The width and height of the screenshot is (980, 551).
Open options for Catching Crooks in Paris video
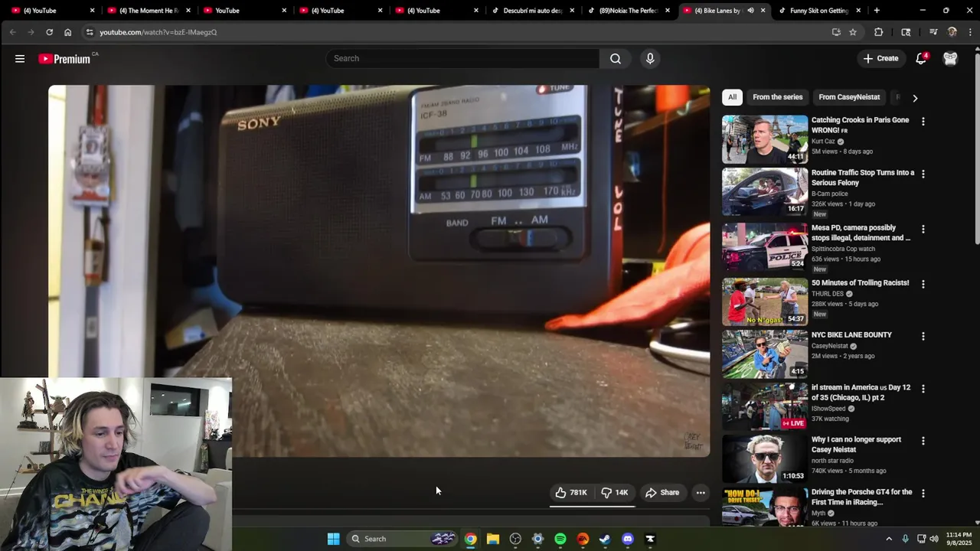923,121
